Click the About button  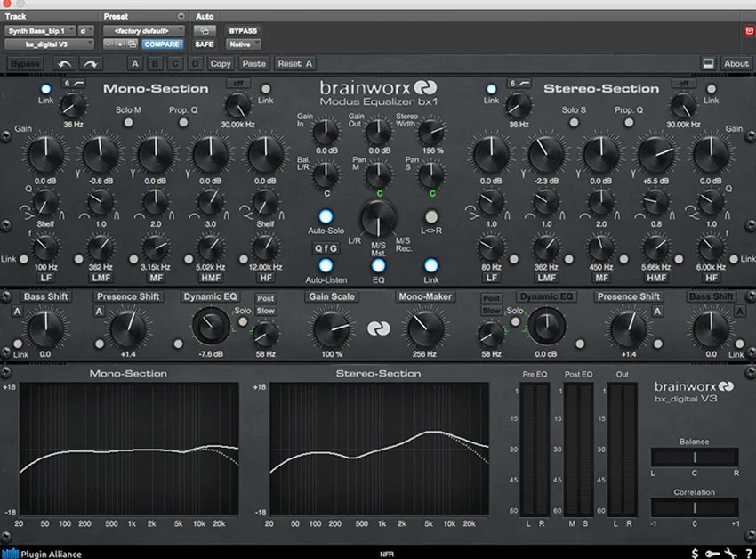(736, 63)
